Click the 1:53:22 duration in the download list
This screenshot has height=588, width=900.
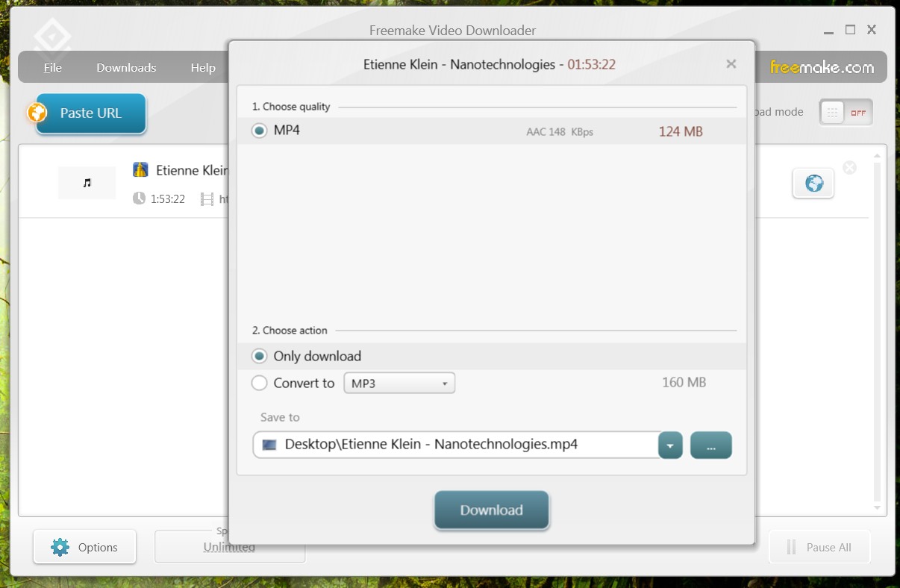167,198
